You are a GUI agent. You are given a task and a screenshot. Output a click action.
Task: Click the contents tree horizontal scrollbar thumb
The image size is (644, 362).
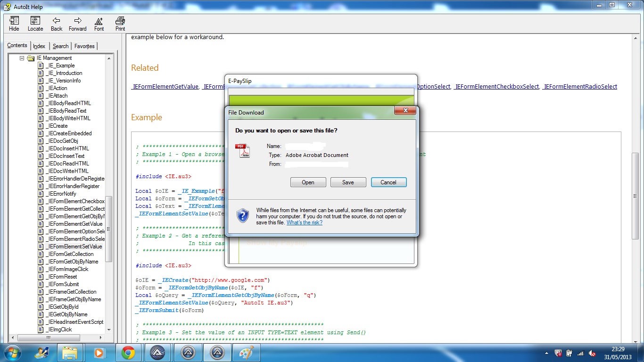[48, 338]
